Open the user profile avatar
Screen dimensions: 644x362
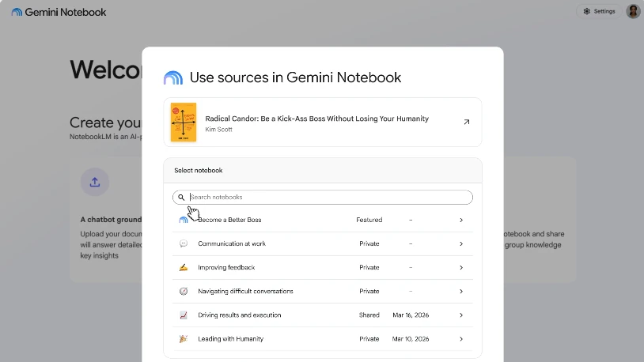coord(633,12)
